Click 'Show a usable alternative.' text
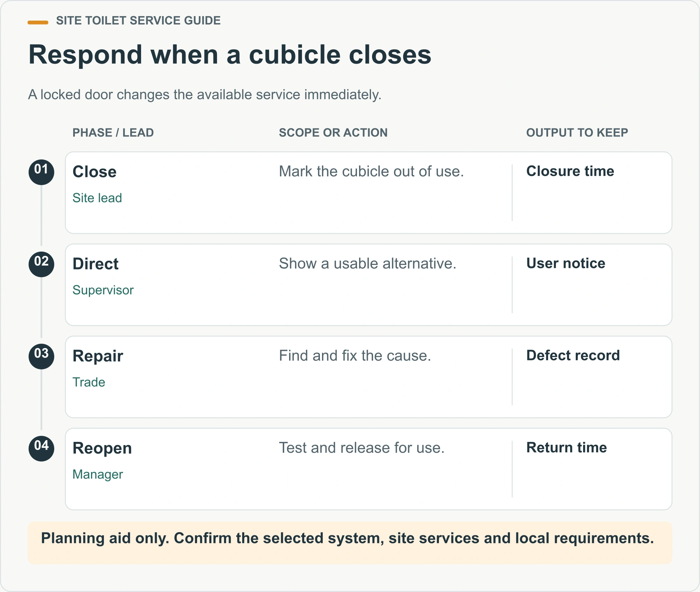Screen dimensions: 700x592 pos(367,263)
